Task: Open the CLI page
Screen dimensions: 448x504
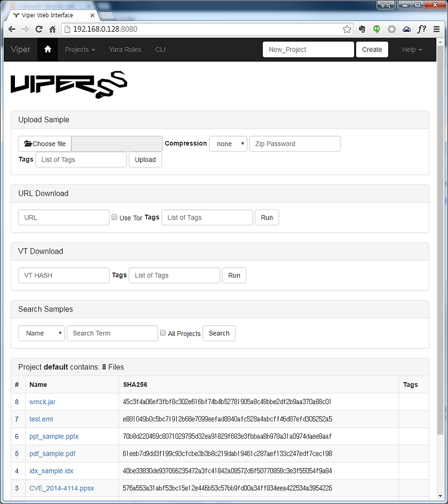Action: pyautogui.click(x=160, y=50)
